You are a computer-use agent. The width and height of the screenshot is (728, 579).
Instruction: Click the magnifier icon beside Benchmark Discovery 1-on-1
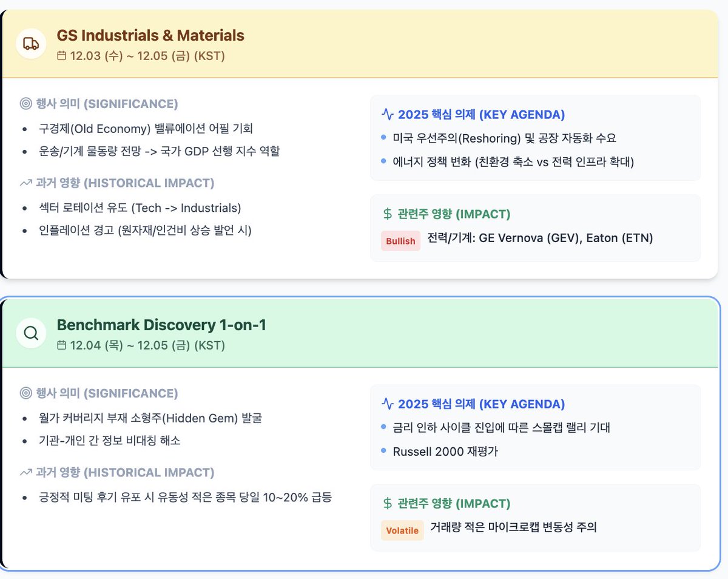point(31,333)
